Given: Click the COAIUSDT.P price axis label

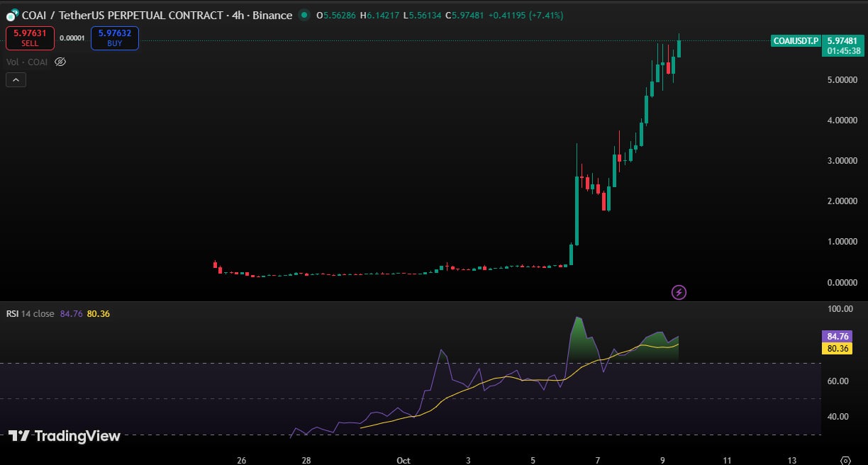Looking at the screenshot, I should [x=796, y=41].
